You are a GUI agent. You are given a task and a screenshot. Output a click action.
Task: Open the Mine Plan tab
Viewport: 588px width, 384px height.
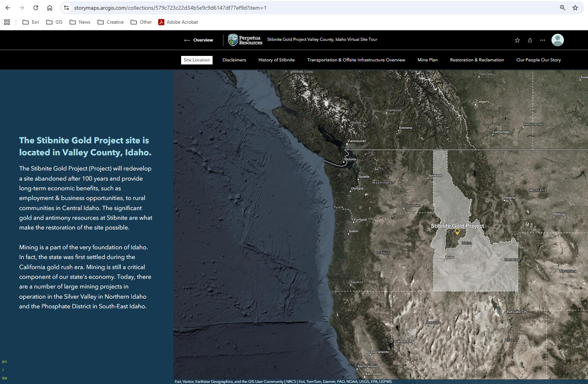(x=427, y=60)
